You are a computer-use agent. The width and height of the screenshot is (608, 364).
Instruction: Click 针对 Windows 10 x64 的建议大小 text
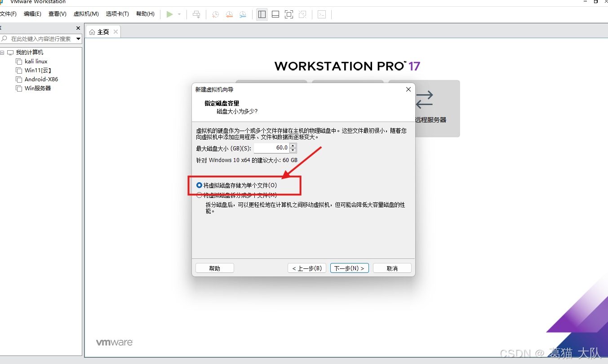(247, 160)
